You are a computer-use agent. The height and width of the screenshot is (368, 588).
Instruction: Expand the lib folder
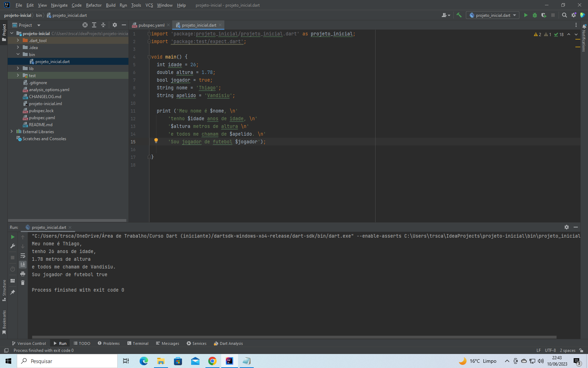pos(18,68)
